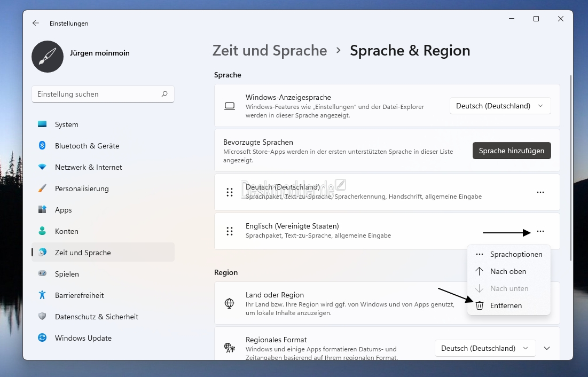
Task: Open Konten label in the sidebar
Action: 67,231
